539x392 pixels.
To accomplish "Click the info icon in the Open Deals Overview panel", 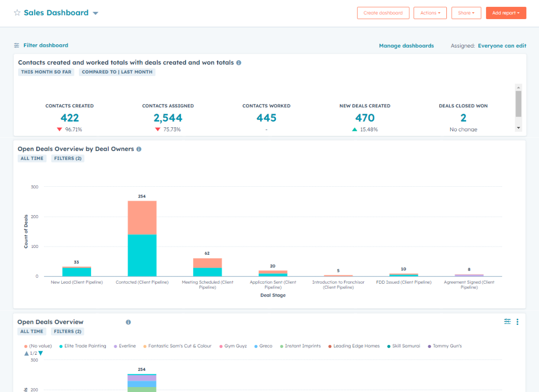I will pos(128,322).
